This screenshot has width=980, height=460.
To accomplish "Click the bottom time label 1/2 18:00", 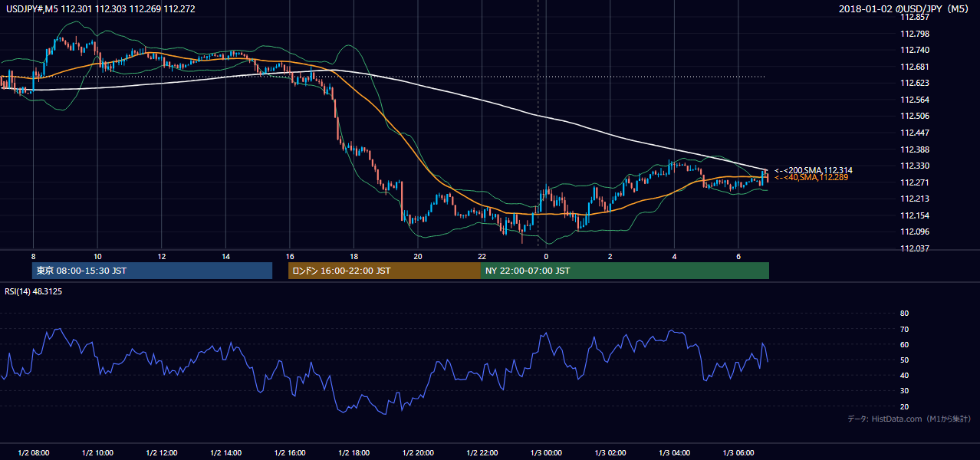I will 354,452.
